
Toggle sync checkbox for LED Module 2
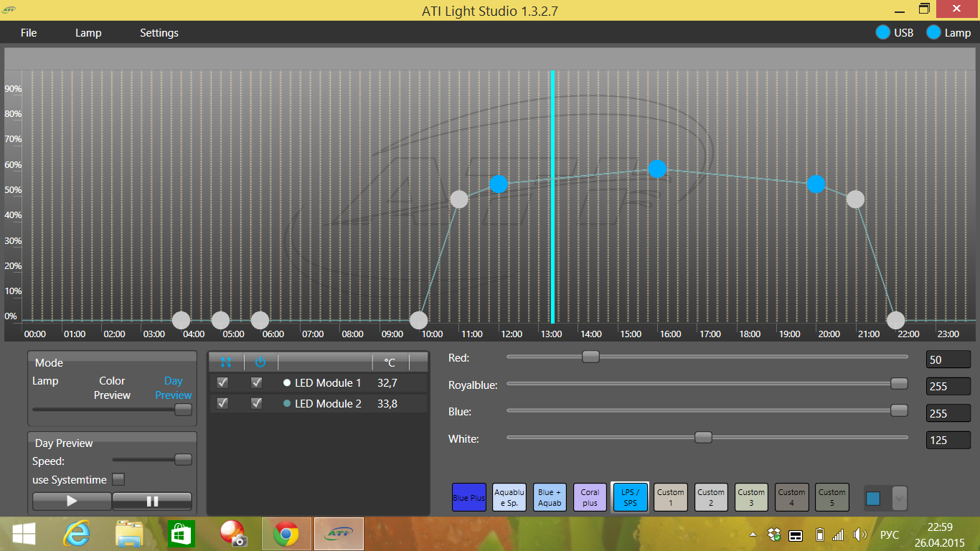(x=222, y=403)
